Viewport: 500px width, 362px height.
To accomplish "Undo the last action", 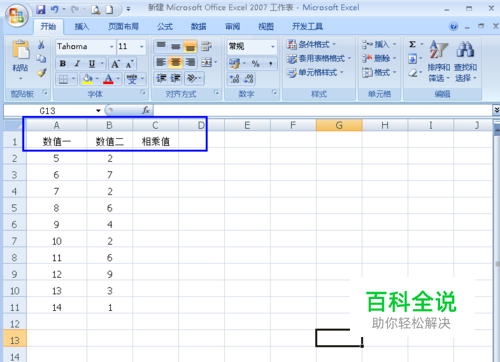I will coord(54,9).
